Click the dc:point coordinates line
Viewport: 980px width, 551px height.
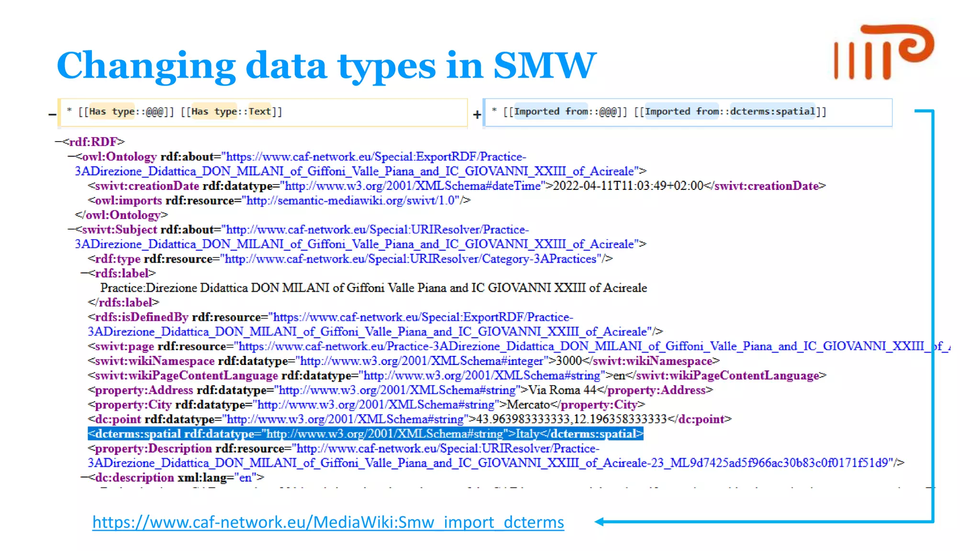(410, 419)
